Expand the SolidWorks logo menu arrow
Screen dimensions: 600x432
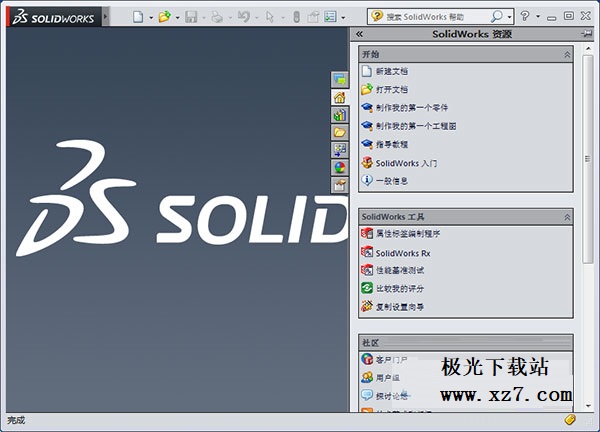[106, 17]
